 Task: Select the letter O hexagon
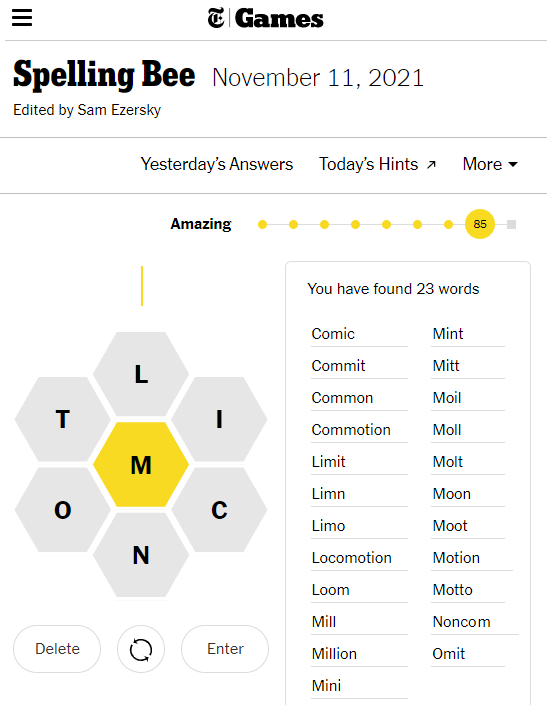[62, 510]
